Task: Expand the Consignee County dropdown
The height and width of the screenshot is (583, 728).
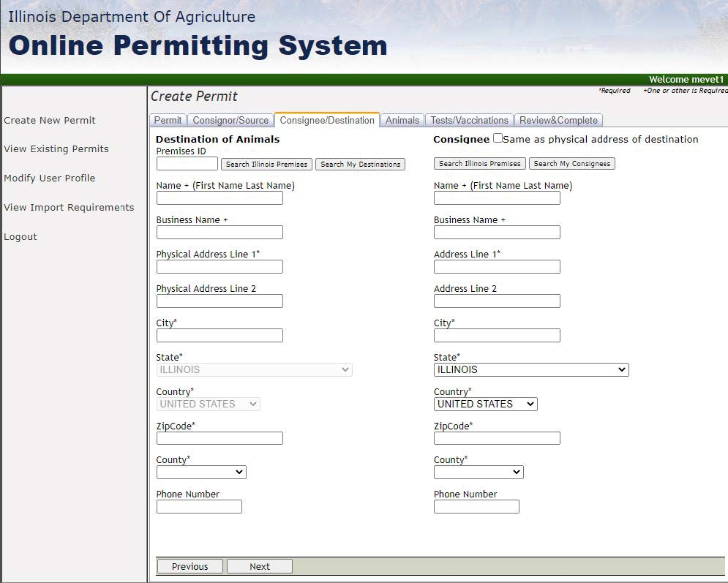Action: (479, 472)
